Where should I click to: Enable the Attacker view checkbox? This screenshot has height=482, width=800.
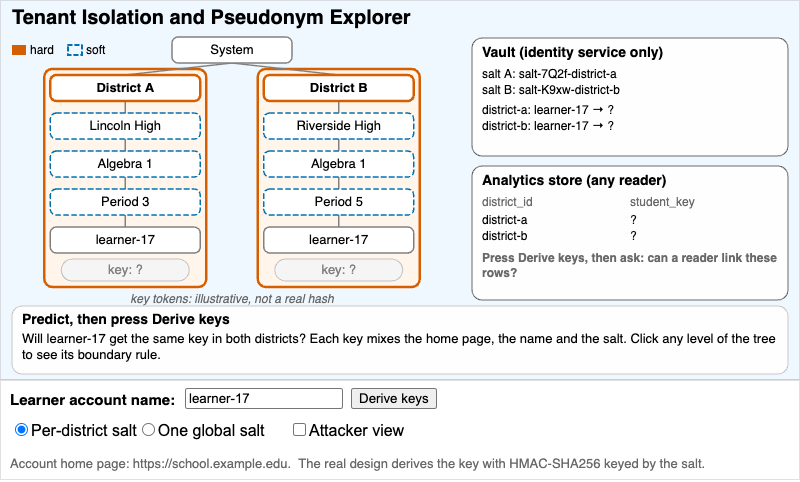[299, 430]
